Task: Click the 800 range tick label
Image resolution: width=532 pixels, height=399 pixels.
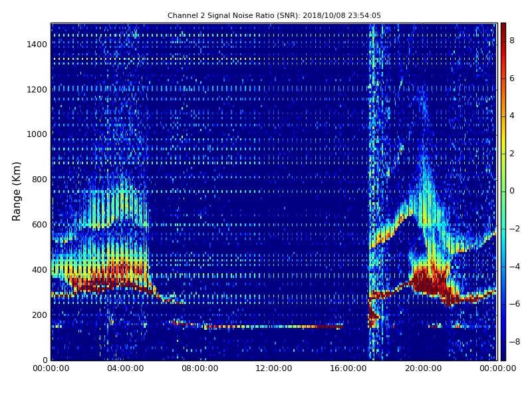Action: pyautogui.click(x=39, y=180)
